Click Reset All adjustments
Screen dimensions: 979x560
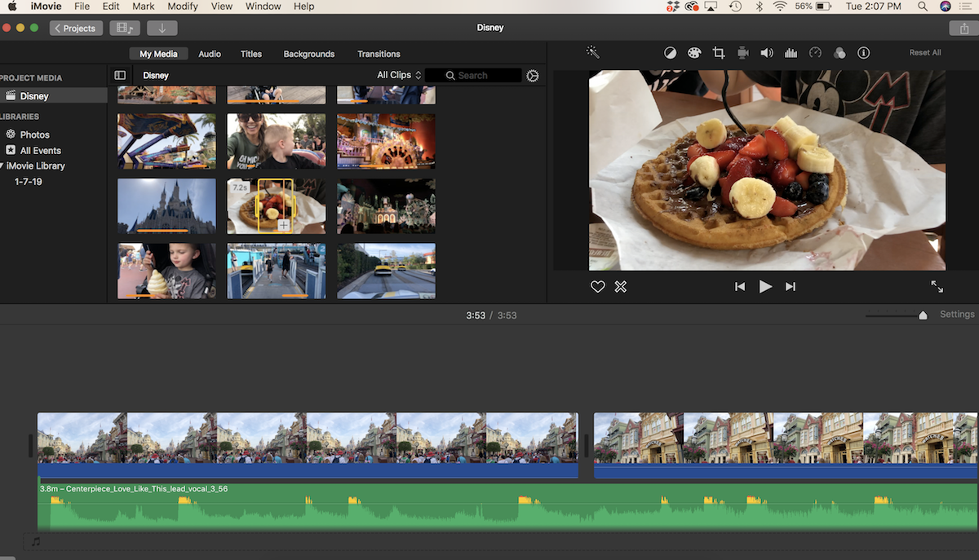(925, 53)
